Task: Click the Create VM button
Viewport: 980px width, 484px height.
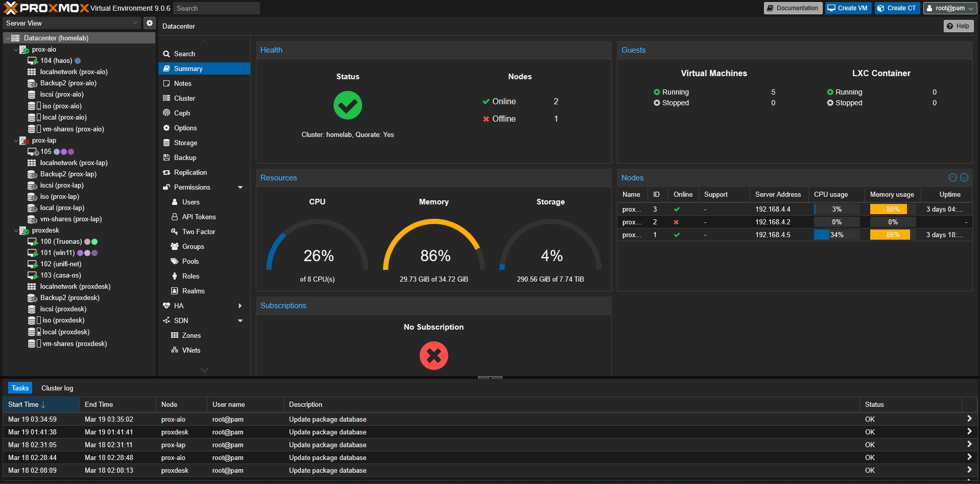Action: (x=847, y=8)
